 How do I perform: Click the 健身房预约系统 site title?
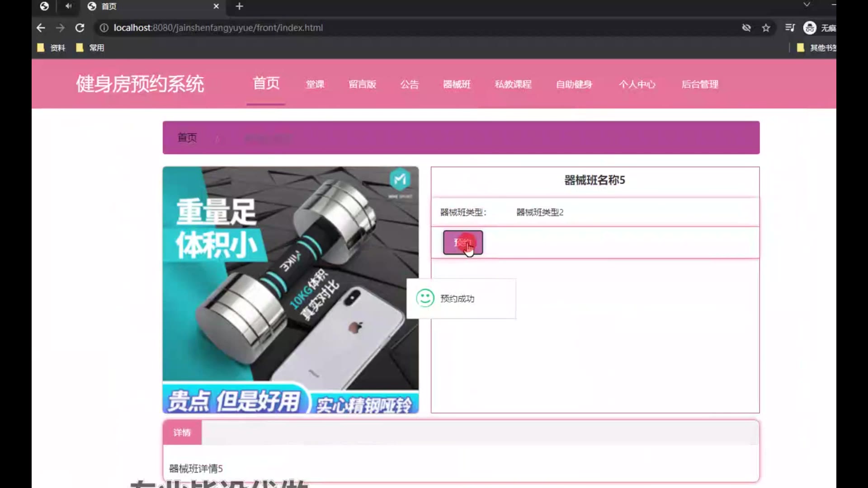[x=140, y=84]
